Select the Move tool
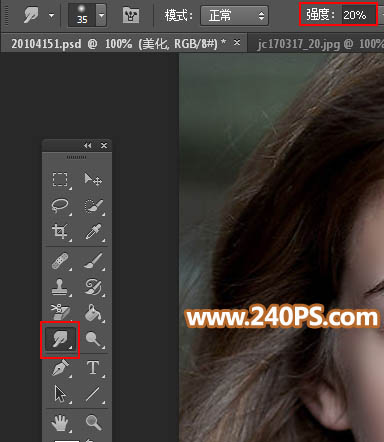Screen dimensions: 384x442 pyautogui.click(x=93, y=180)
